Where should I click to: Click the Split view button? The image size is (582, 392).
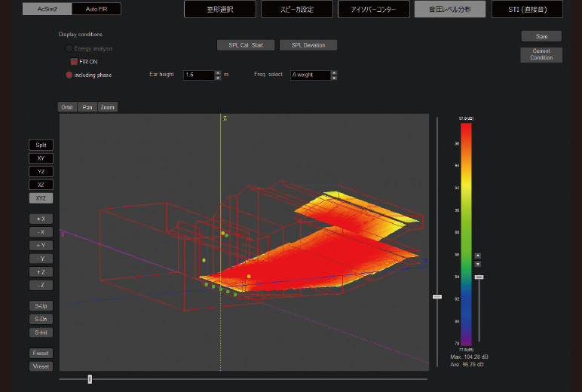(41, 145)
